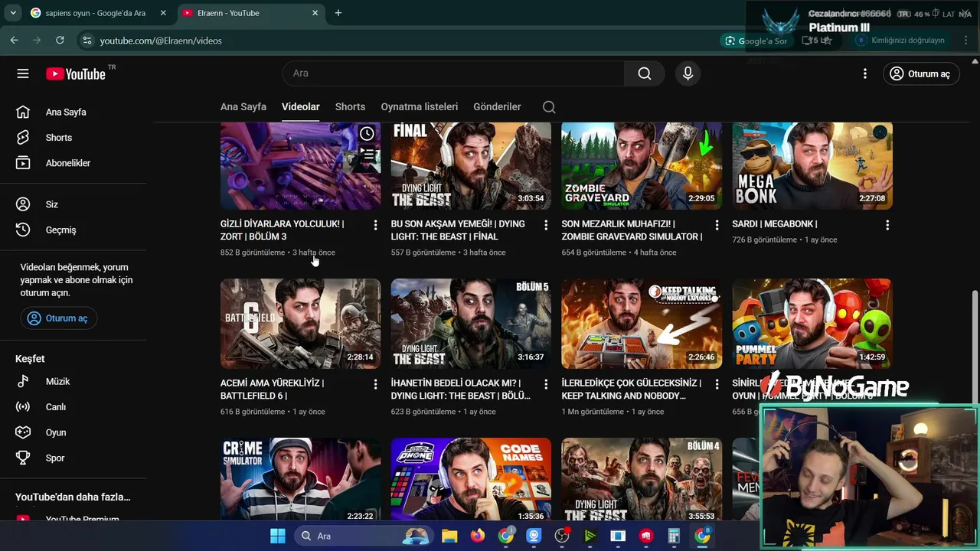The width and height of the screenshot is (980, 551).
Task: Launch Firefox from the taskbar
Action: 478,536
